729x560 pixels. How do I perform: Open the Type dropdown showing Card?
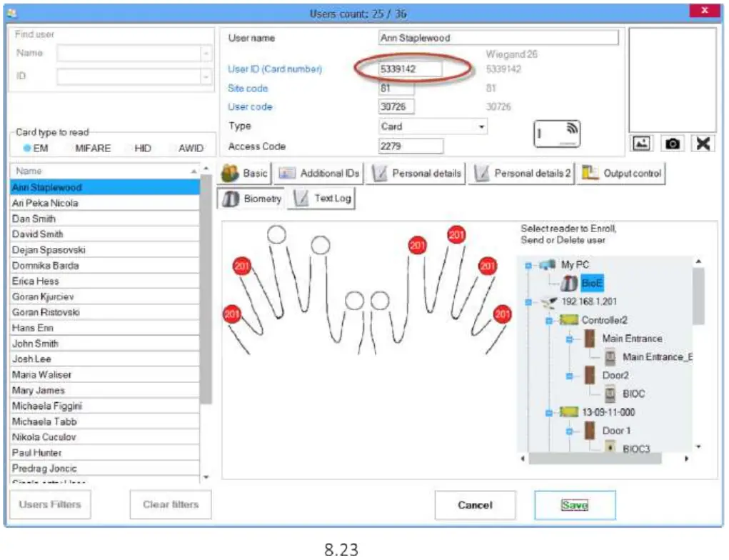click(433, 126)
